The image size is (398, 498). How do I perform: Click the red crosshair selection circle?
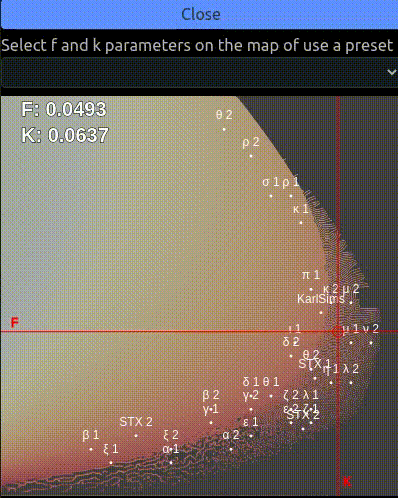tap(337, 331)
